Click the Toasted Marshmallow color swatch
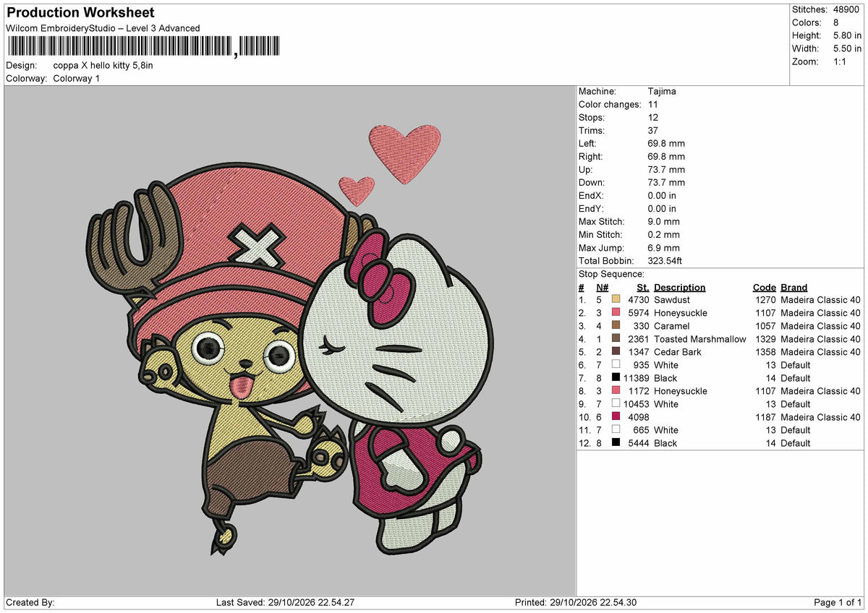 point(616,338)
